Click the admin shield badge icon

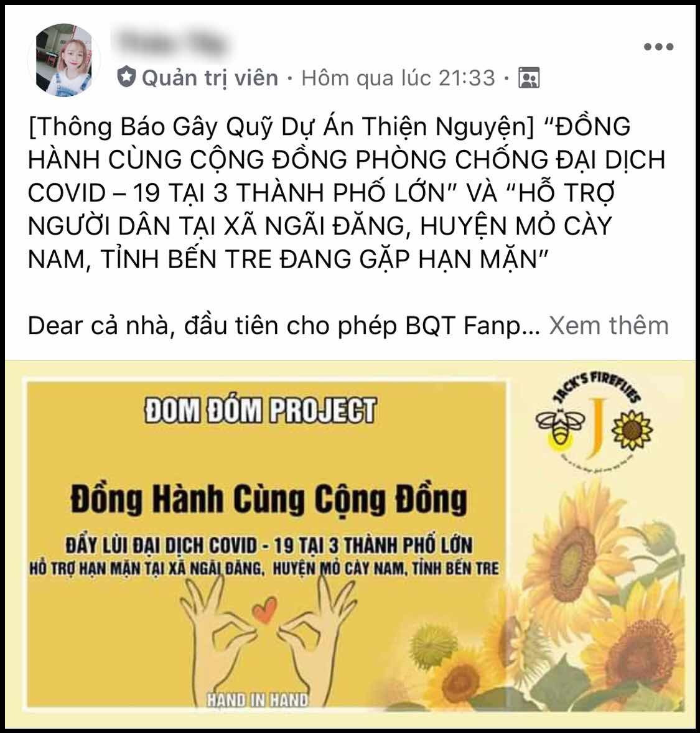pos(126,77)
